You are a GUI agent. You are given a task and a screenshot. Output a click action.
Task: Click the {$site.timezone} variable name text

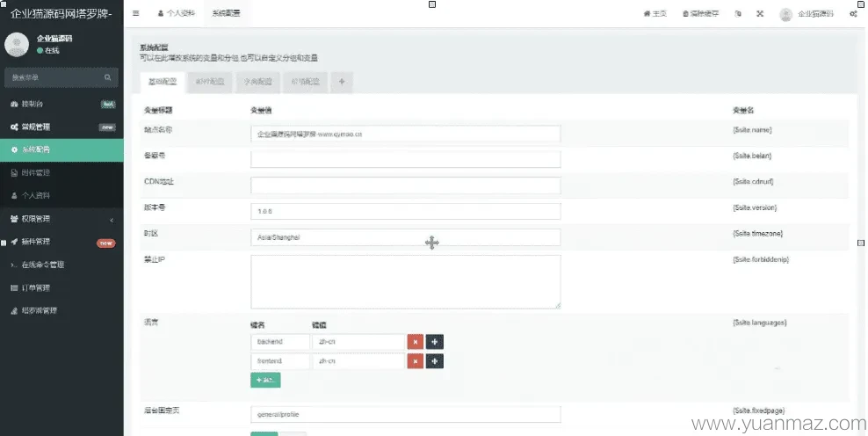757,234
